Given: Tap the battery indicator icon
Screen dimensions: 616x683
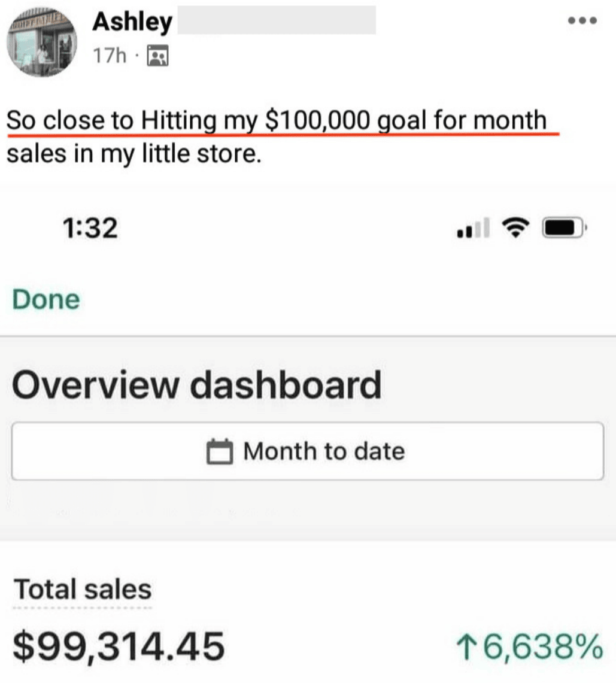Looking at the screenshot, I should 564,227.
